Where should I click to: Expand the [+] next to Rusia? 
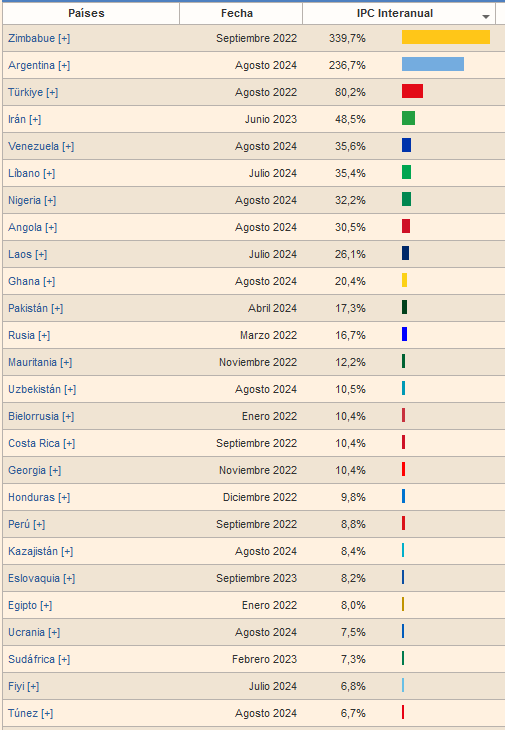(44, 335)
